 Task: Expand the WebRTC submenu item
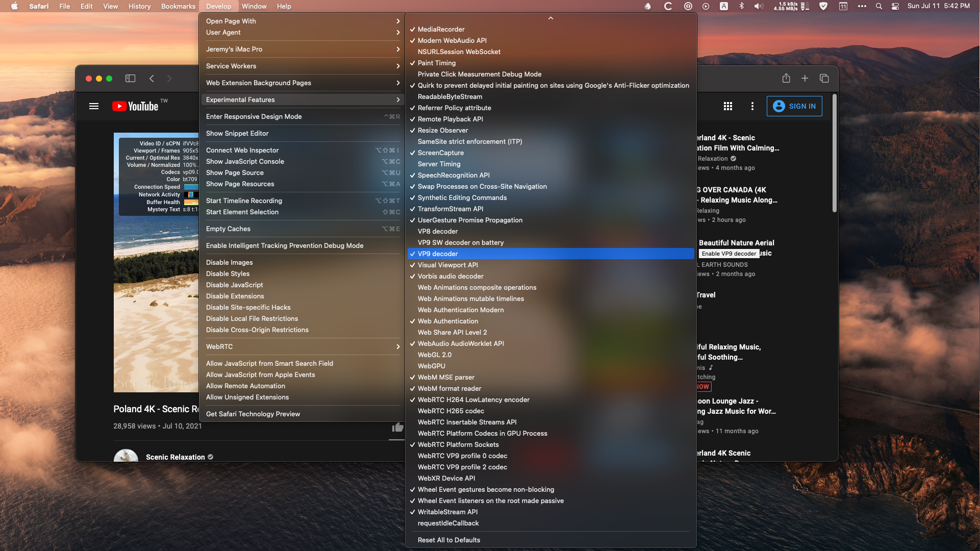pyautogui.click(x=301, y=346)
